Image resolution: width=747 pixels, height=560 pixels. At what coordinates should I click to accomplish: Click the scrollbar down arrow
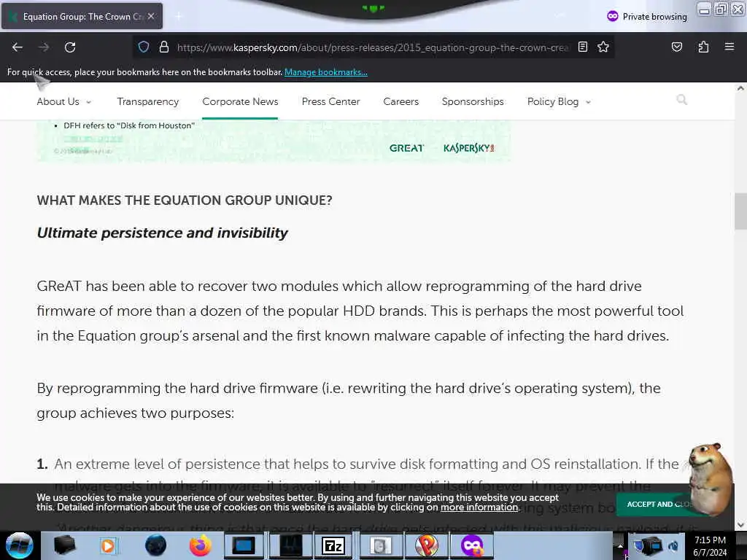(x=740, y=525)
